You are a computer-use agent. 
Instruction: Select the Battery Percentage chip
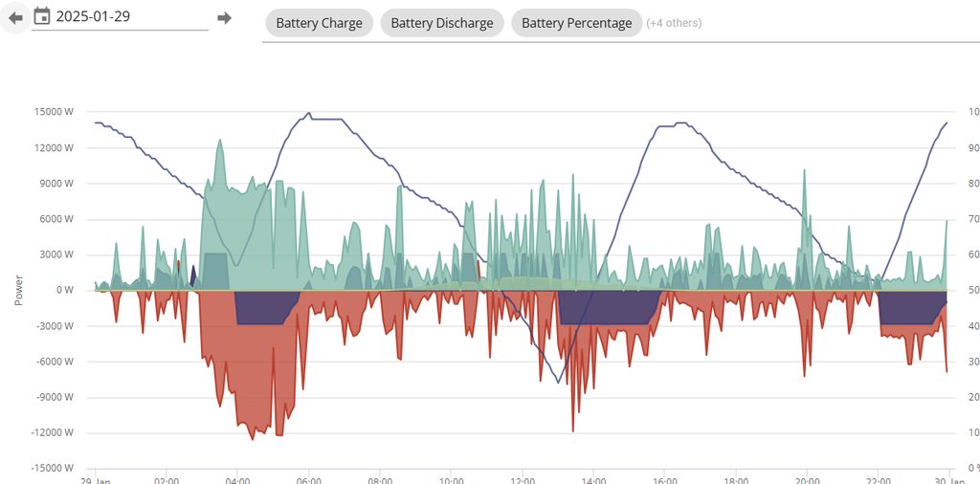[x=576, y=23]
